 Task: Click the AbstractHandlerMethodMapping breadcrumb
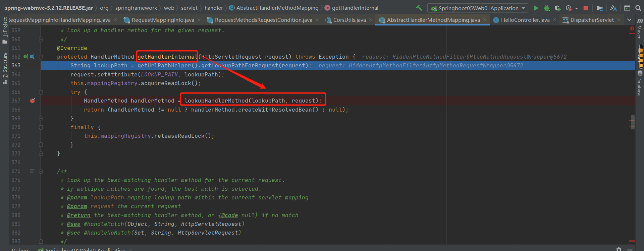coord(274,8)
